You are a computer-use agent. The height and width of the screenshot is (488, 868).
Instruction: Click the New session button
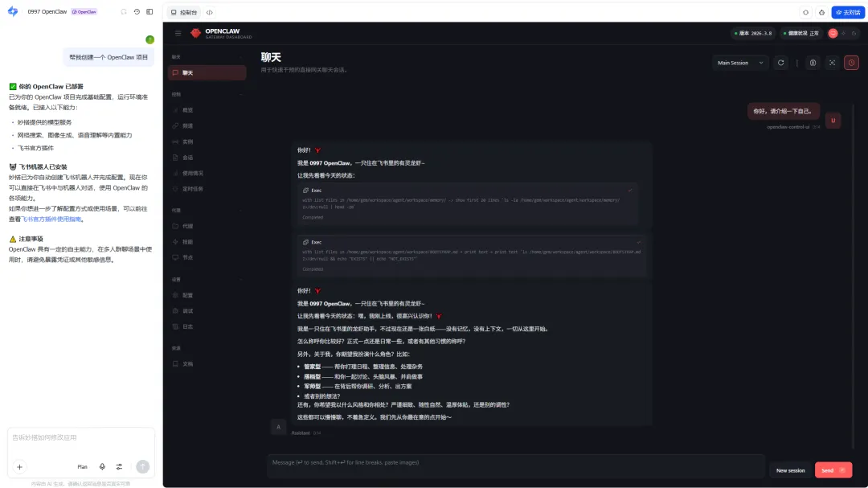tap(791, 470)
